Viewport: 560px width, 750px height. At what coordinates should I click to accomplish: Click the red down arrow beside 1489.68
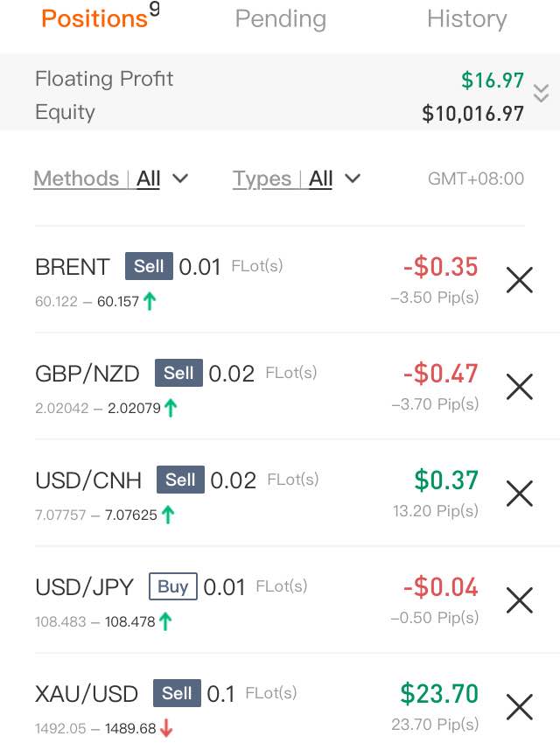tap(166, 728)
